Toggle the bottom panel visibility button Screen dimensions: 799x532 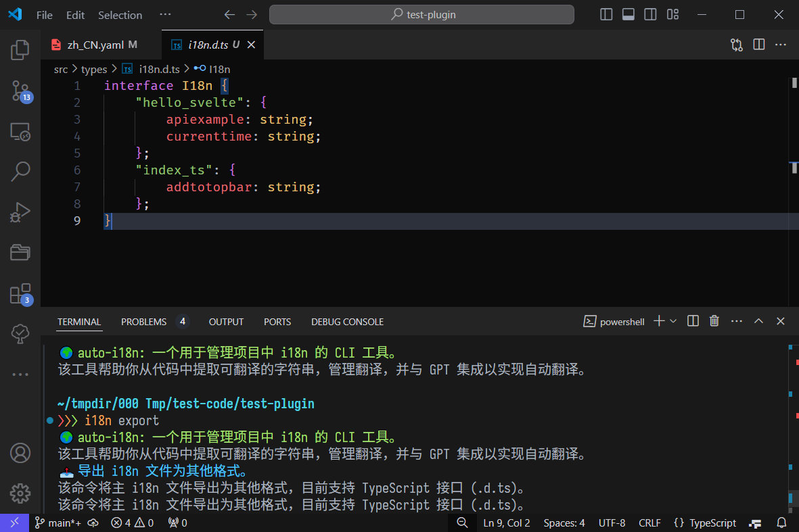click(628, 14)
